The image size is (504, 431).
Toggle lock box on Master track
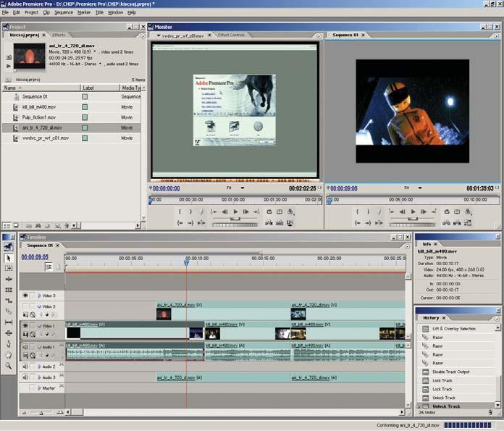(33, 388)
